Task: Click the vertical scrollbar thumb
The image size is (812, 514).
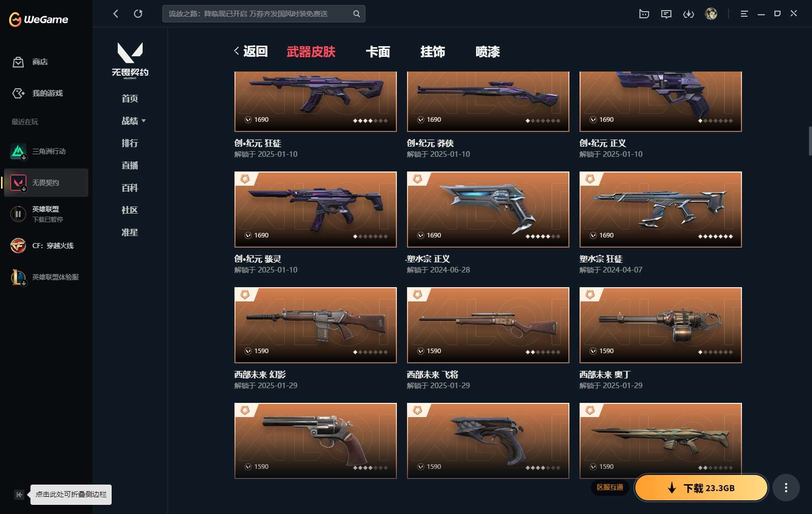Action: [x=810, y=141]
